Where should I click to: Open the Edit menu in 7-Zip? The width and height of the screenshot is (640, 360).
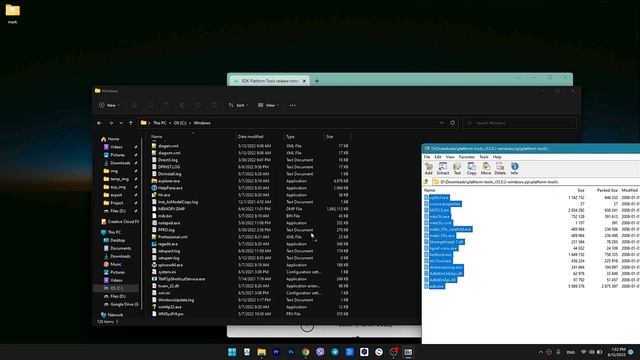point(438,157)
